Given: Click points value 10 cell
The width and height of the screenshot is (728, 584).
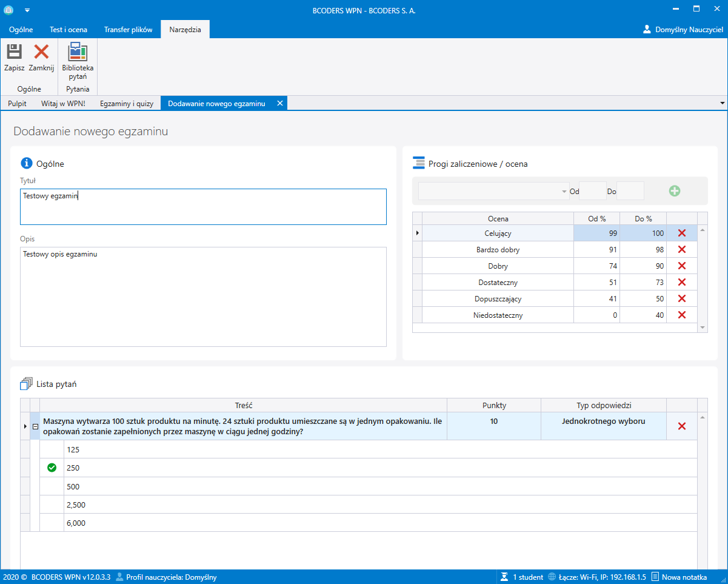Looking at the screenshot, I should tap(494, 426).
